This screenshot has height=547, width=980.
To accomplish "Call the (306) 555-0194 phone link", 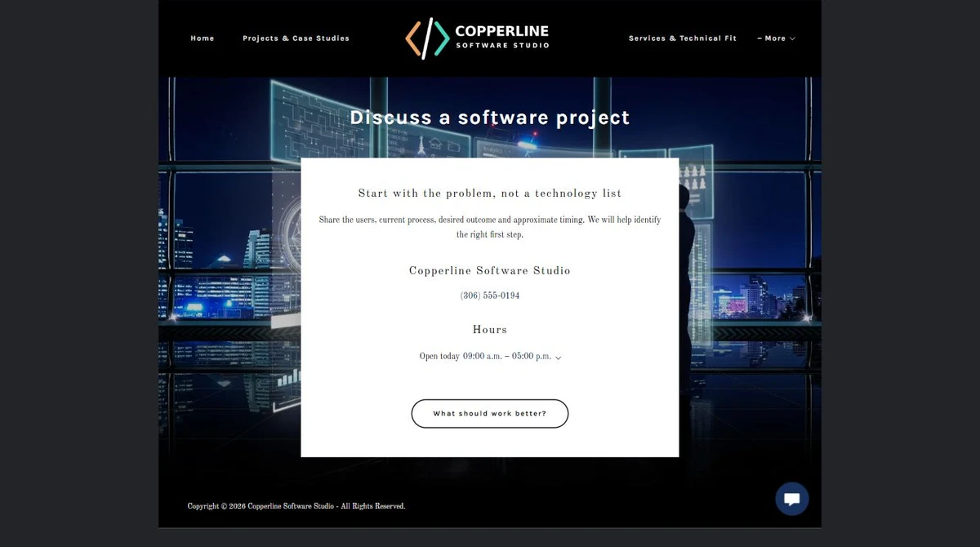I will (490, 296).
